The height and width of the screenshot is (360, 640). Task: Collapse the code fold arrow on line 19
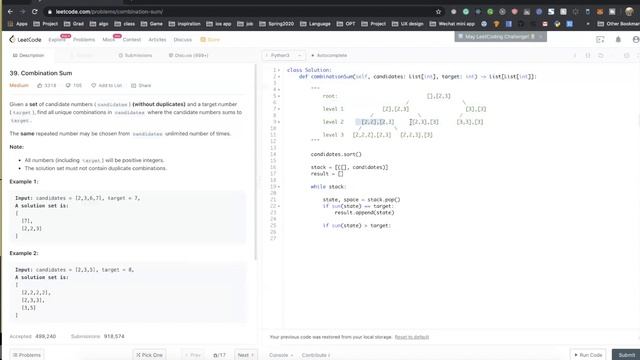point(279,187)
